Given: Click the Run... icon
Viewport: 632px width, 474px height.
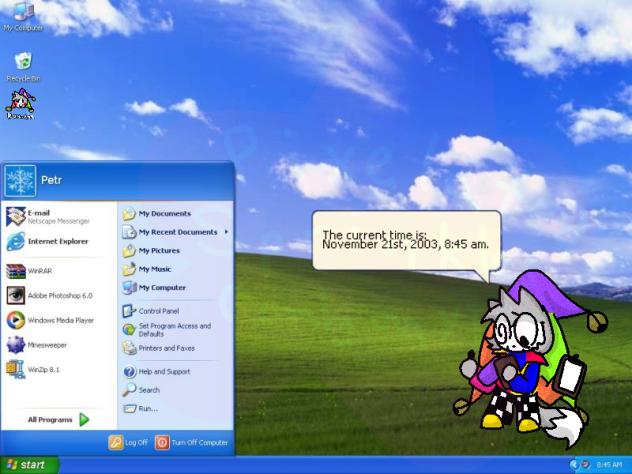Looking at the screenshot, I should (129, 408).
